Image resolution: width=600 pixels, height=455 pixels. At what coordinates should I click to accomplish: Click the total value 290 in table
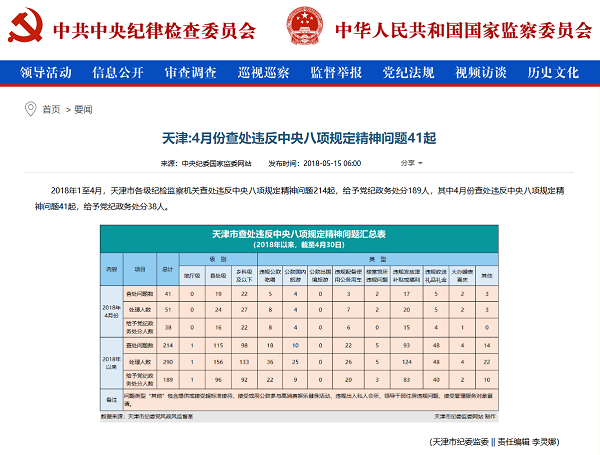(x=168, y=362)
